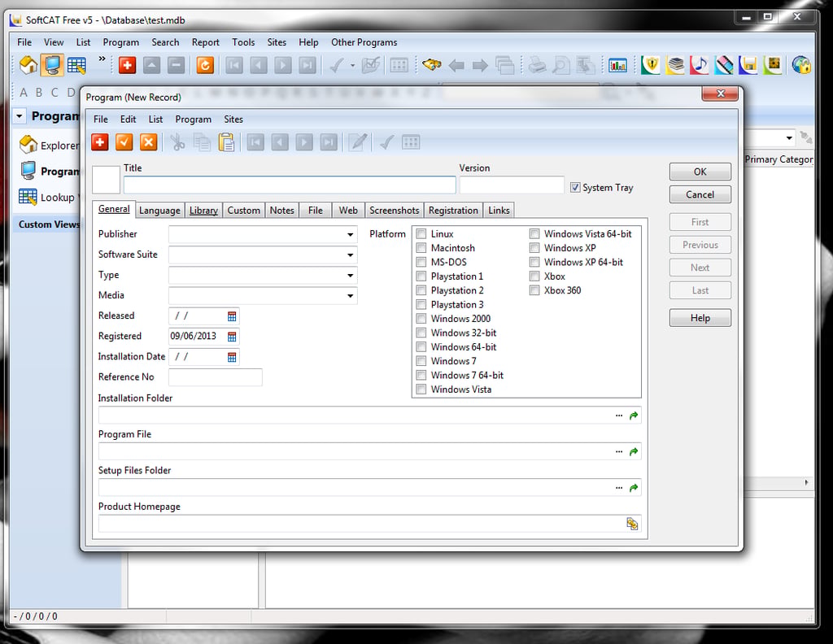The image size is (833, 644).
Task: Click the orange X Cancel edit icon in dialog
Action: click(x=149, y=142)
